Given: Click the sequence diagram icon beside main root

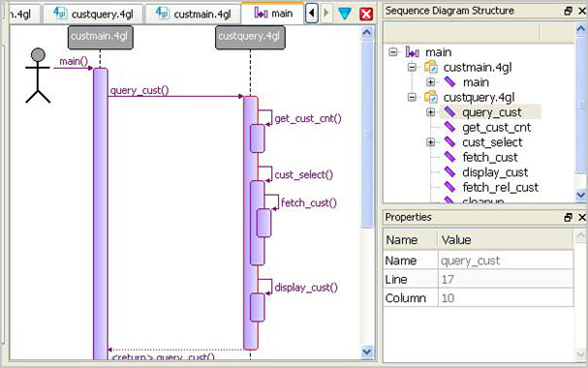Looking at the screenshot, I should point(412,52).
